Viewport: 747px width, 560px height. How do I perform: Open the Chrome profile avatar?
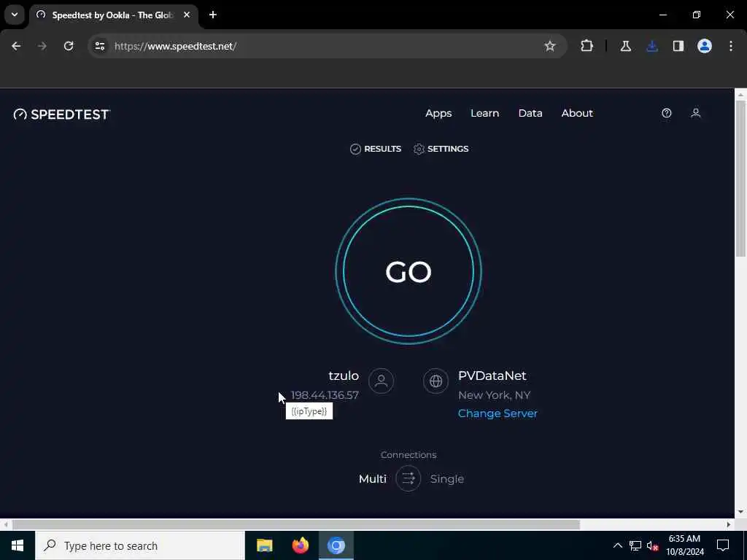click(x=705, y=46)
